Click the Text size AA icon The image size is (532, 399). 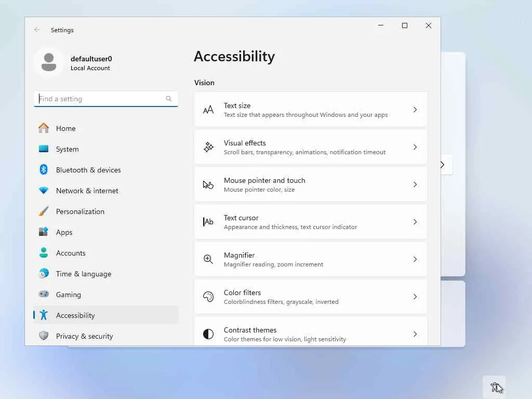coord(208,110)
